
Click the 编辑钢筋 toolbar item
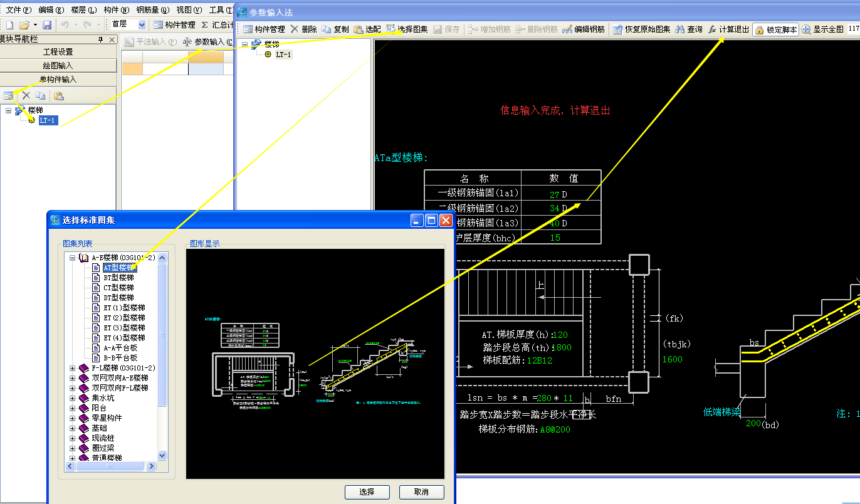[x=584, y=29]
